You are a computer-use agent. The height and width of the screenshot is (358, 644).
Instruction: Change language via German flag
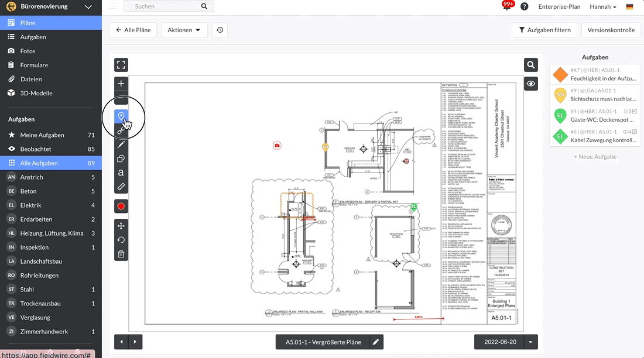coord(629,6)
